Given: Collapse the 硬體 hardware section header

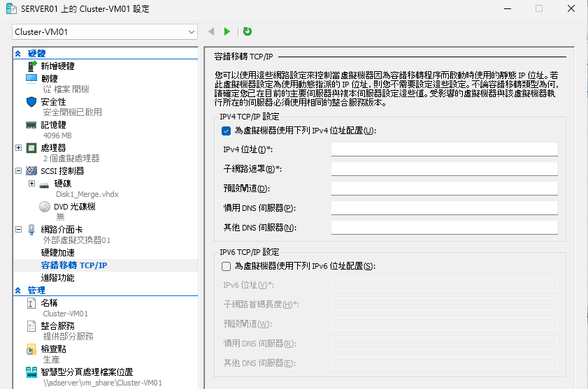Looking at the screenshot, I should click(x=17, y=54).
